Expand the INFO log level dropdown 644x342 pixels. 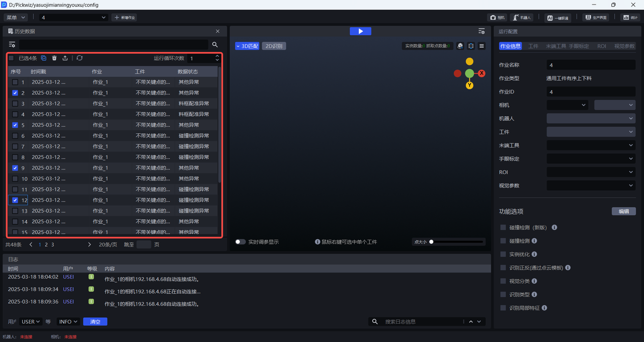[68, 322]
